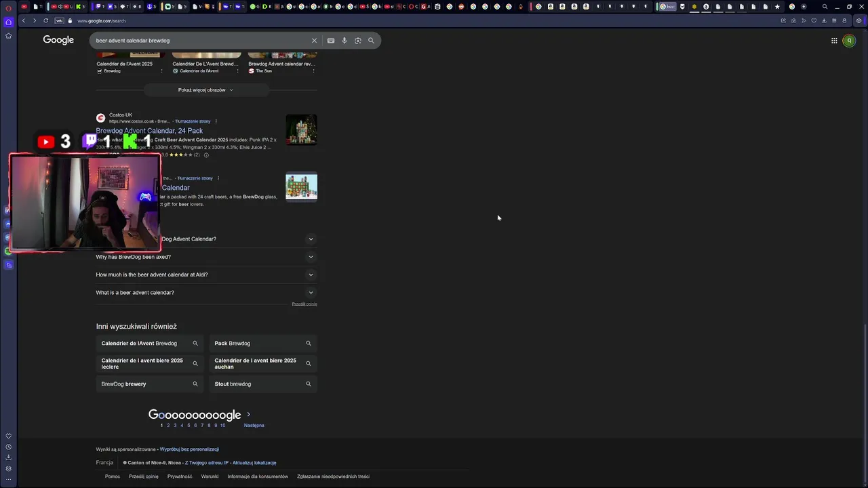This screenshot has height=488, width=868.
Task: Expand Pokaż więcej obrazów
Action: pyautogui.click(x=205, y=89)
